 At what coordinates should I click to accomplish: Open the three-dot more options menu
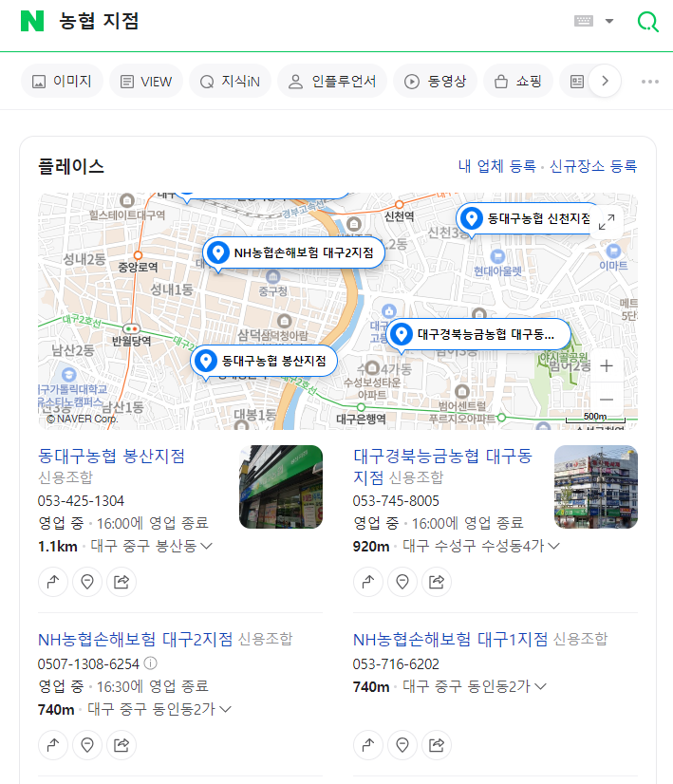point(650,82)
